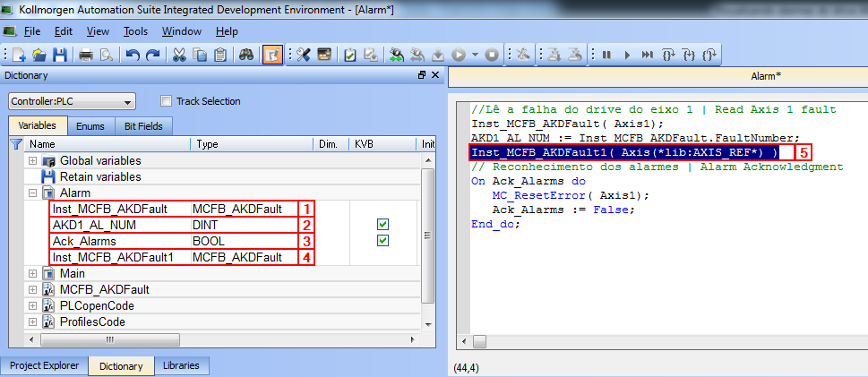868x377 pixels.
Task: Open the Tools menu
Action: click(135, 31)
